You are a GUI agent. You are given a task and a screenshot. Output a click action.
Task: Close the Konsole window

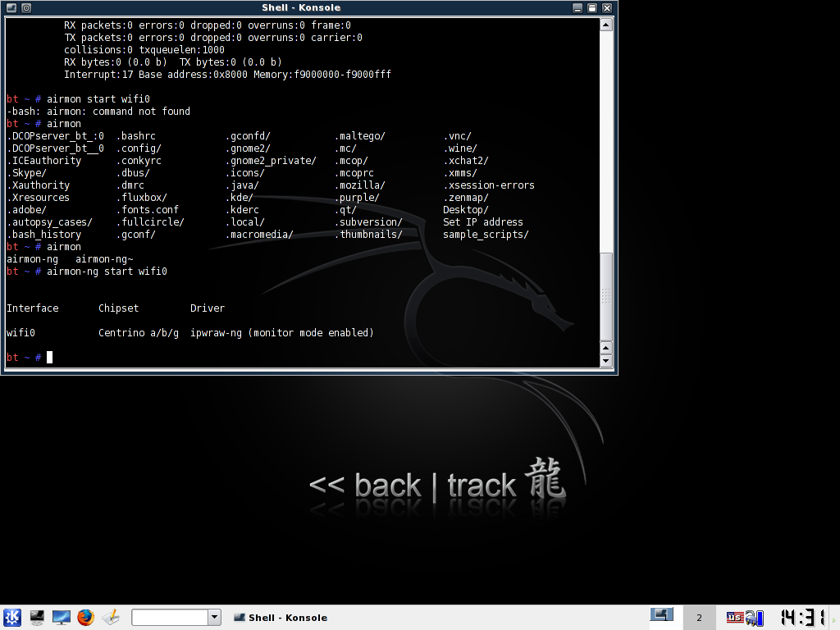pos(607,7)
